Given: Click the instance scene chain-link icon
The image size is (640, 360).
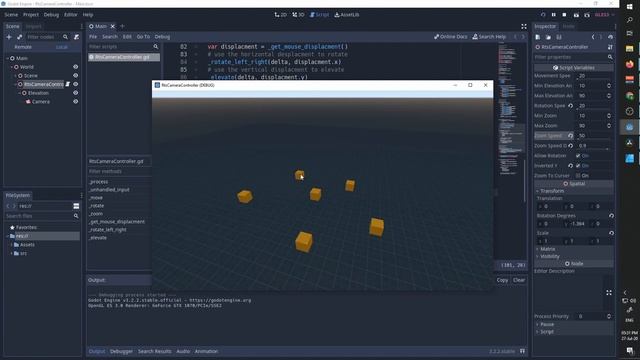Looking at the screenshot, I should click(x=19, y=37).
